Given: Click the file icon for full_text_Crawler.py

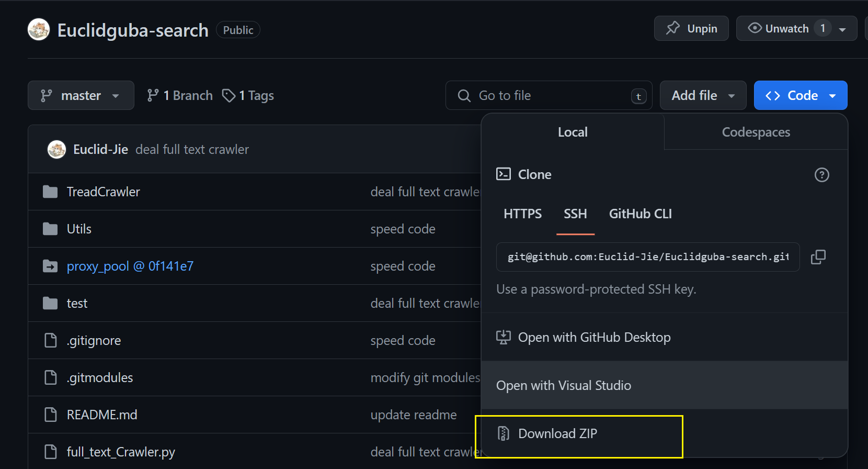Looking at the screenshot, I should (x=50, y=452).
